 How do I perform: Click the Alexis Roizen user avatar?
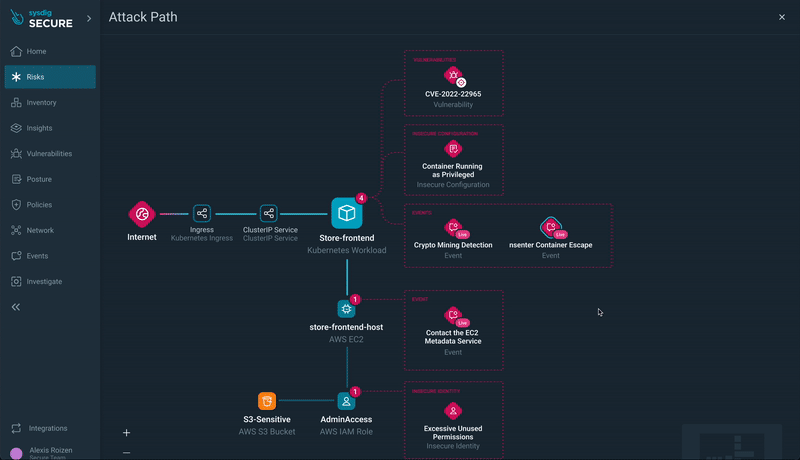[16, 453]
